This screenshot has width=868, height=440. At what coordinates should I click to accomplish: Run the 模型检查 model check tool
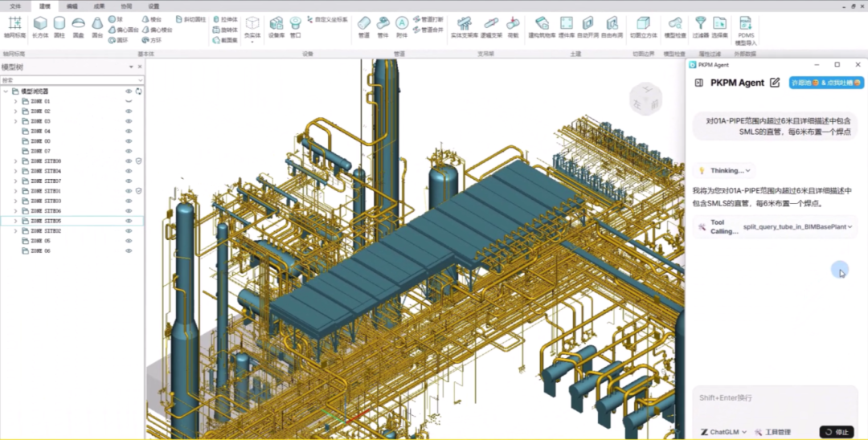point(674,26)
